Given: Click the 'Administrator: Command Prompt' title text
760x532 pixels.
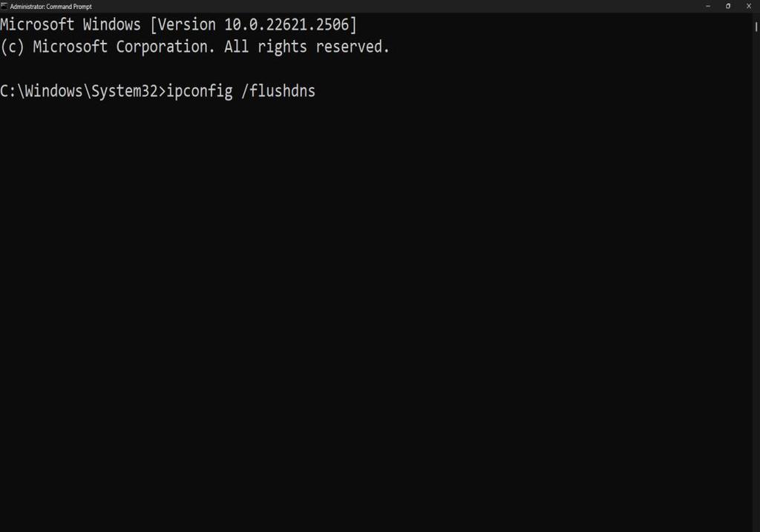Looking at the screenshot, I should (51, 6).
